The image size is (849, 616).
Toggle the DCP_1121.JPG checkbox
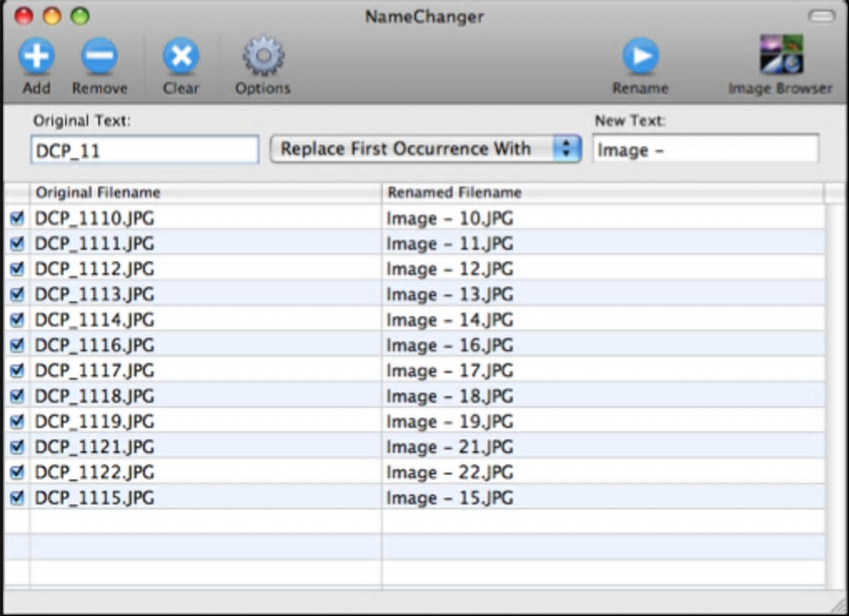[x=17, y=447]
